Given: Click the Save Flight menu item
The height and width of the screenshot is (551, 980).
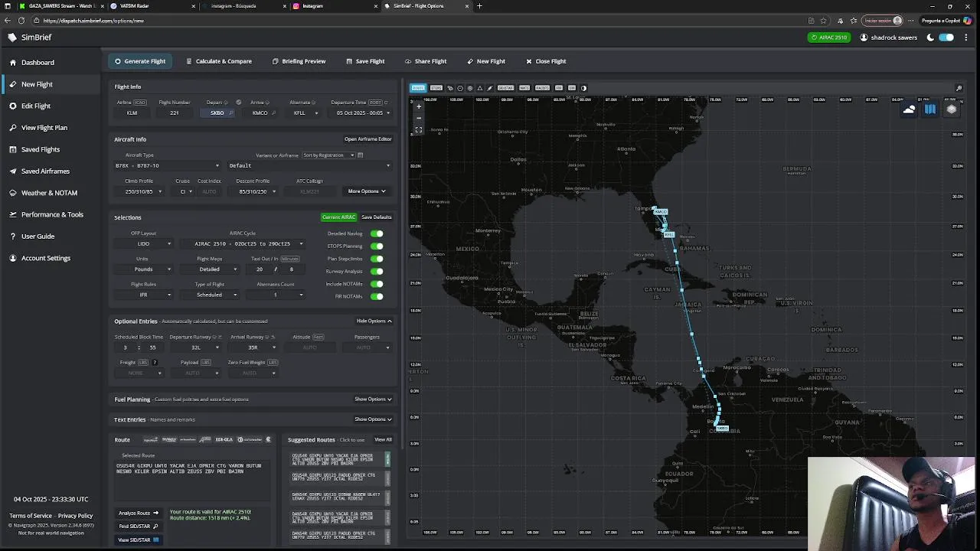Looking at the screenshot, I should 365,61.
